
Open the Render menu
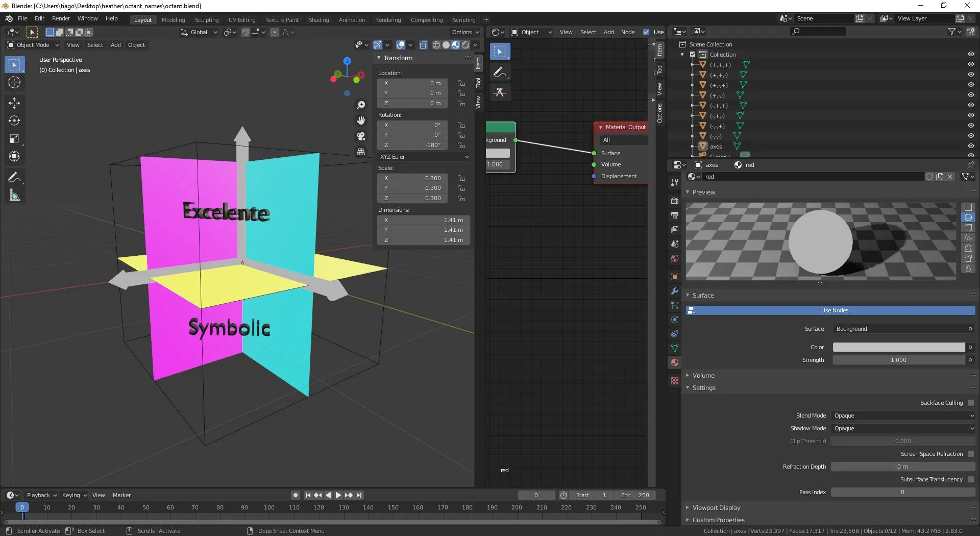pyautogui.click(x=61, y=18)
